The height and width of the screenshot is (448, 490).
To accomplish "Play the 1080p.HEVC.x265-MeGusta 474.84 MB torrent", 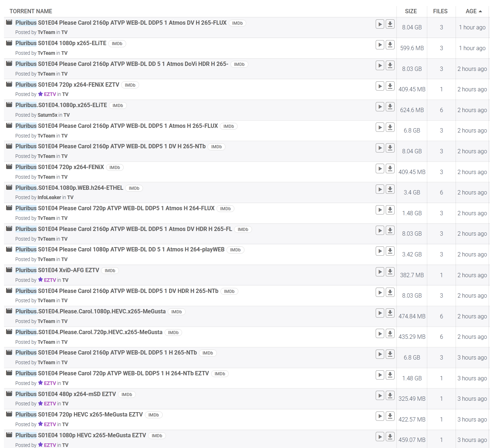I will (380, 313).
